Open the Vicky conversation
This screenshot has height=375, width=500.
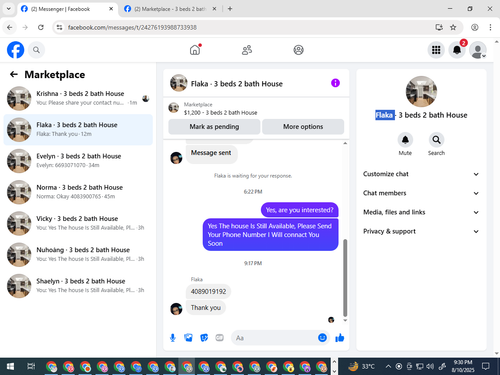pos(78,223)
